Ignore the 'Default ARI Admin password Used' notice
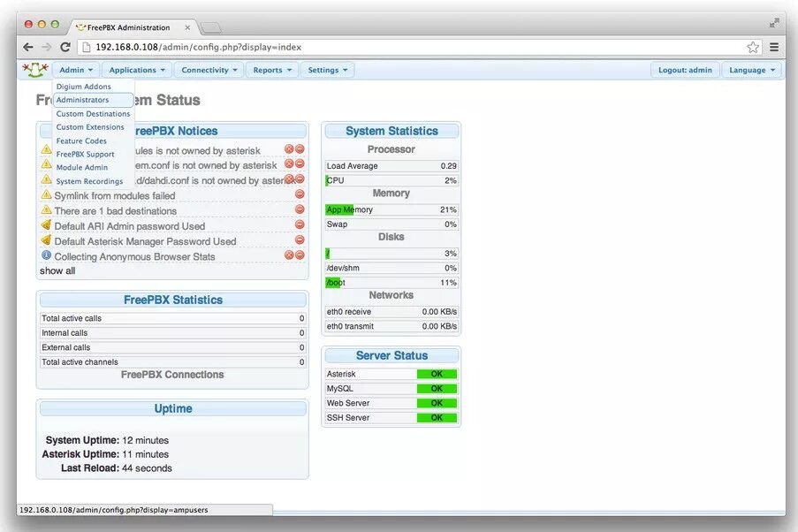The image size is (798, 532). tap(300, 224)
